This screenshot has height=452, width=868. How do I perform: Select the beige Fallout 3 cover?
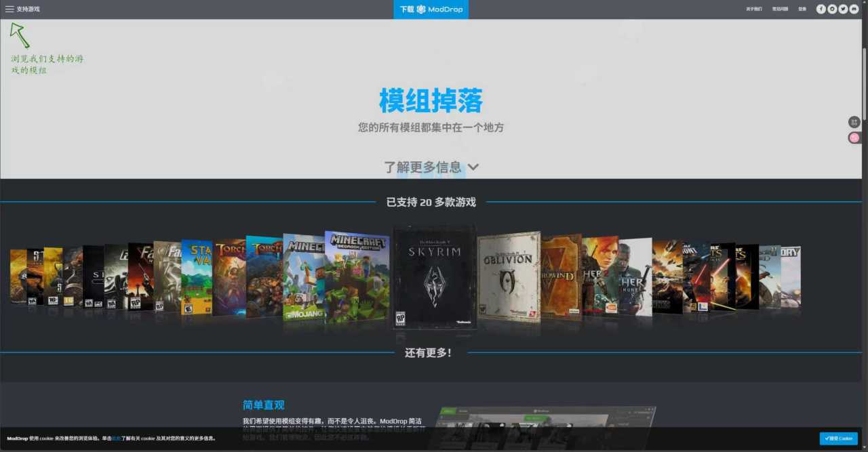tap(167, 277)
